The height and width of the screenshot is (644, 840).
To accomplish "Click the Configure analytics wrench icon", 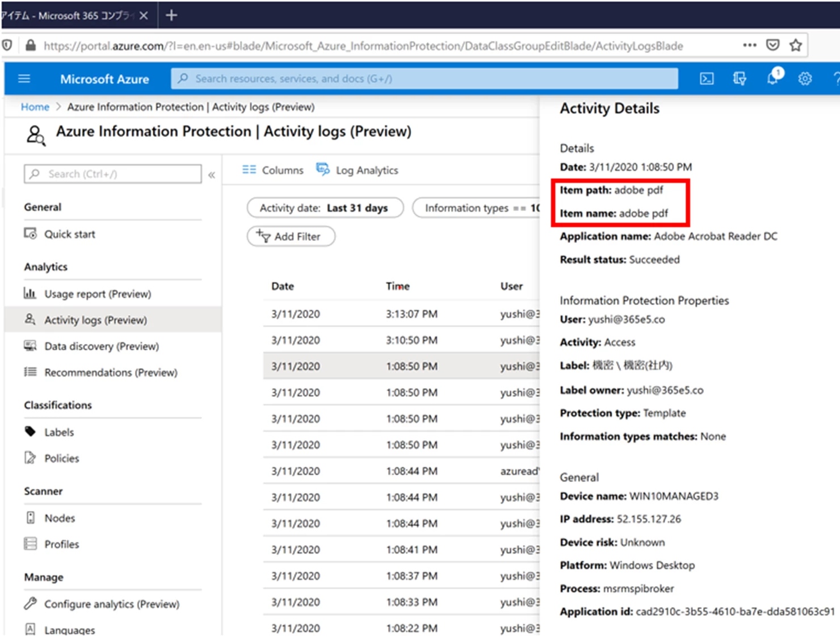I will [30, 603].
